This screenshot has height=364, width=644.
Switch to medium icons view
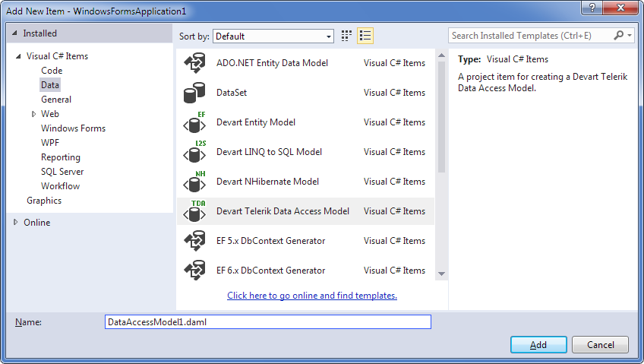point(346,36)
